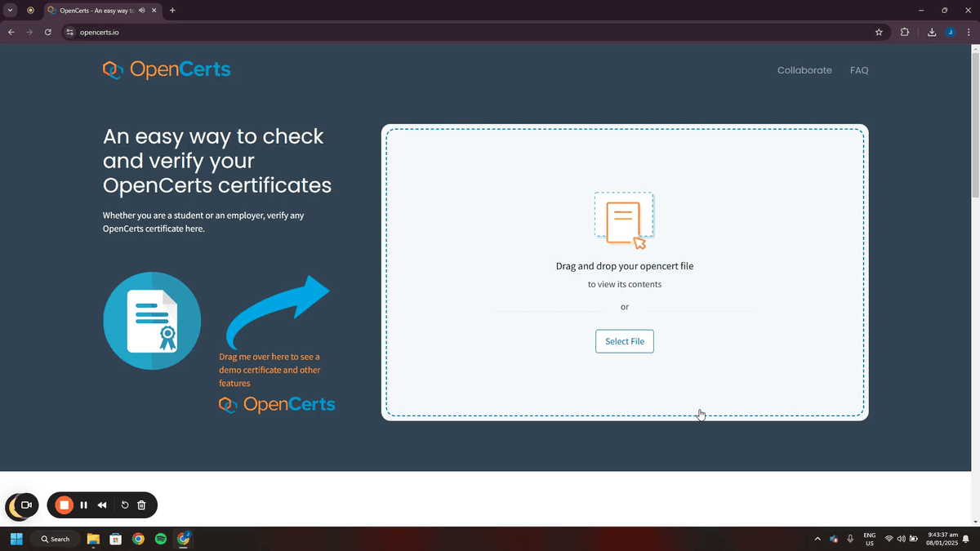Open the Chrome three-dot menu

969,33
